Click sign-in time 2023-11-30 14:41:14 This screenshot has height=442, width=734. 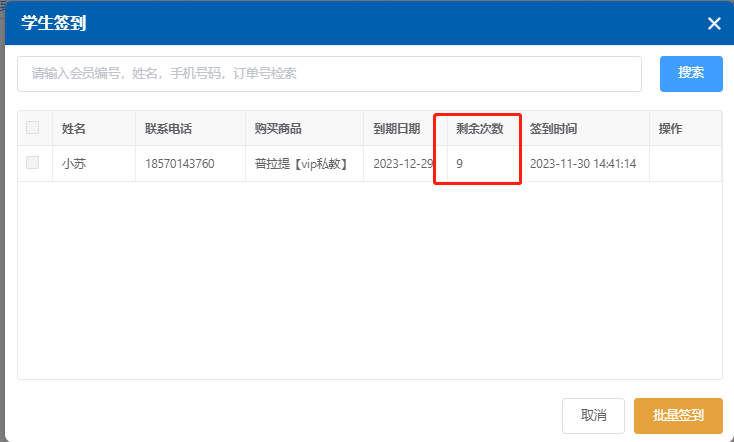tap(583, 164)
